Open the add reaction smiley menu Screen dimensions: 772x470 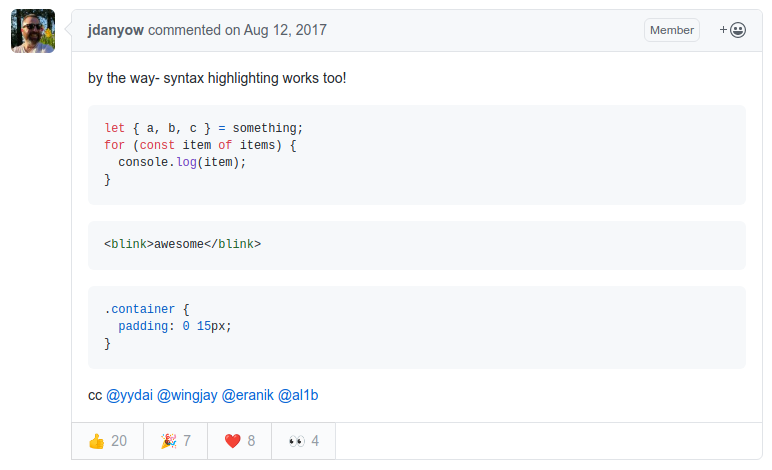point(732,30)
